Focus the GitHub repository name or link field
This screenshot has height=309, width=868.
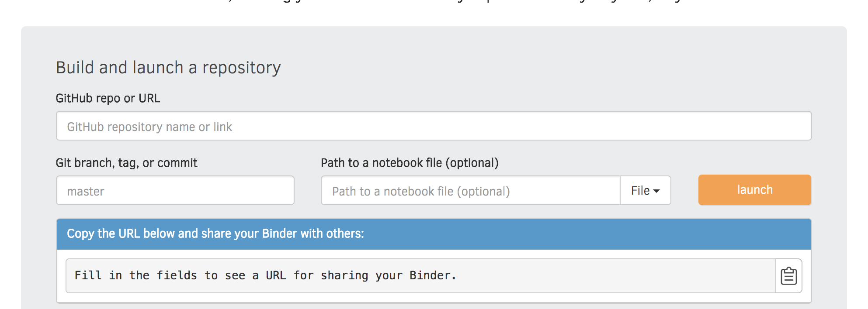coord(434,126)
